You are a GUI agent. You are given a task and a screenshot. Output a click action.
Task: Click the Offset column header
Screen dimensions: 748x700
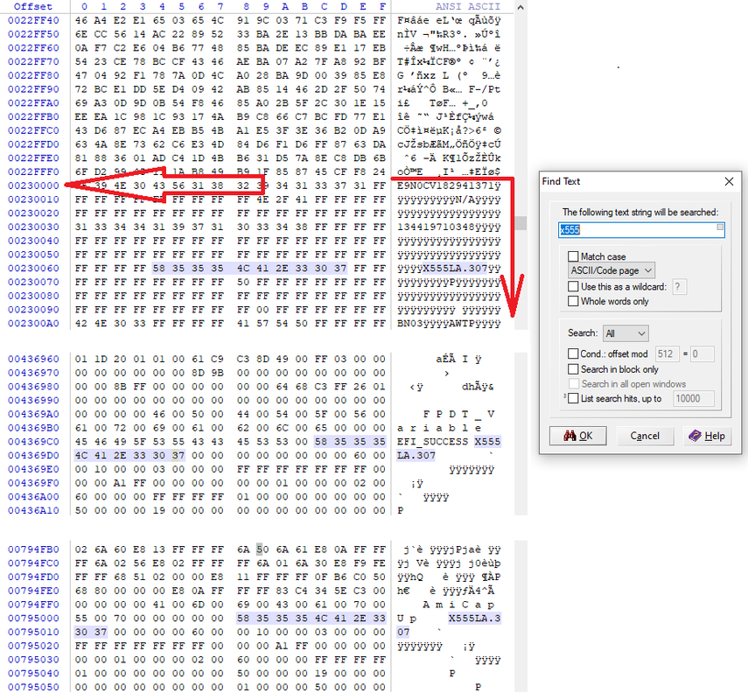coord(33,7)
